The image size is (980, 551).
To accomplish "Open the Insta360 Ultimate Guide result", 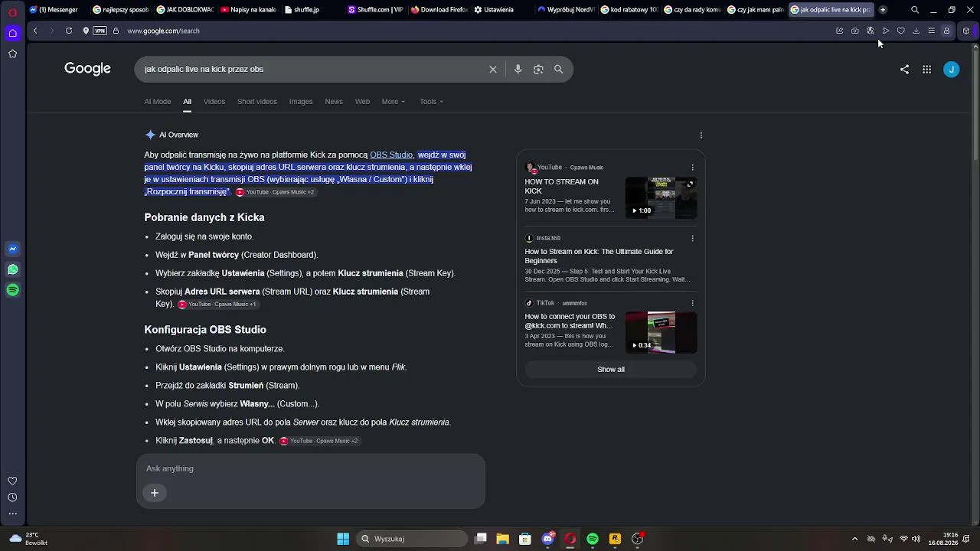I will click(599, 256).
